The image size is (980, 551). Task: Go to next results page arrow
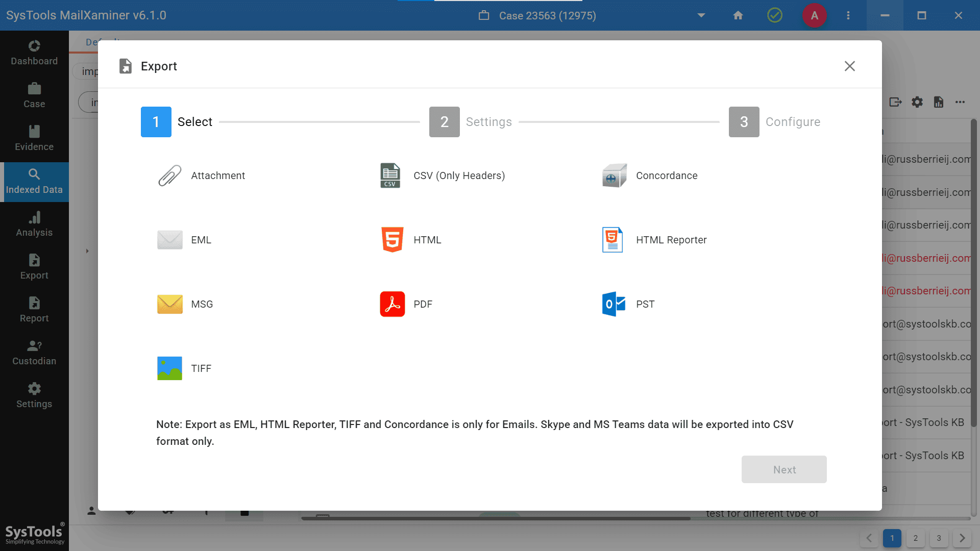pyautogui.click(x=962, y=538)
